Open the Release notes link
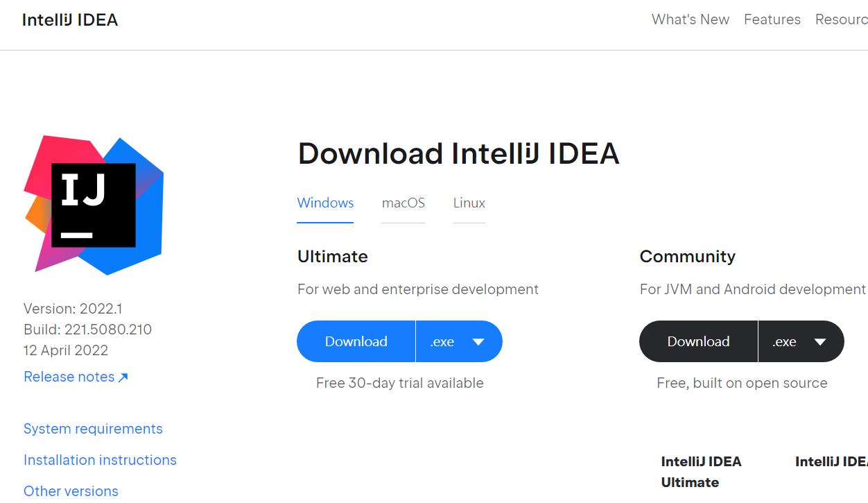Screen dimensions: 868x503 [x=69, y=377]
